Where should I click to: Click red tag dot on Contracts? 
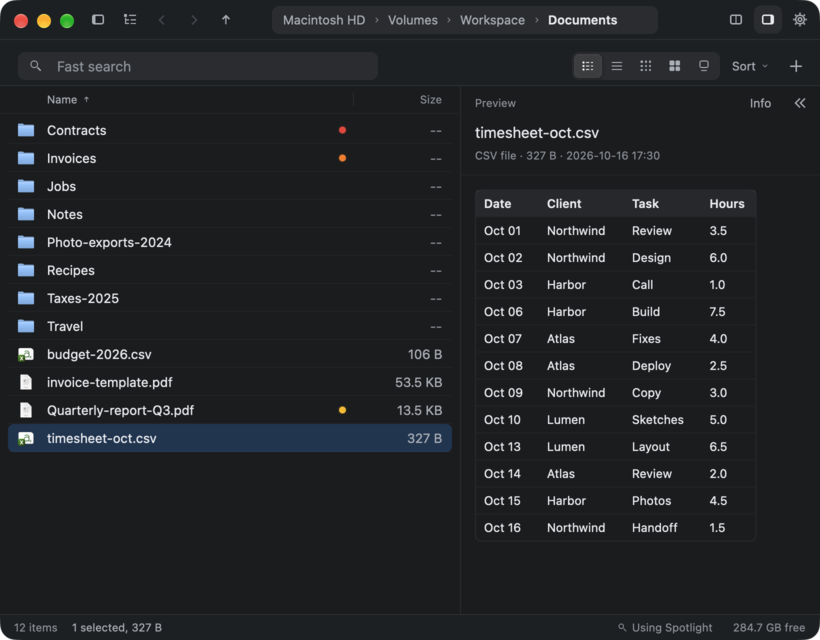(342, 130)
